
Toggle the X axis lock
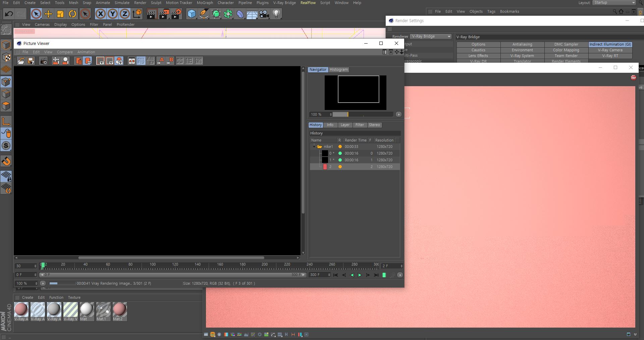(x=101, y=14)
